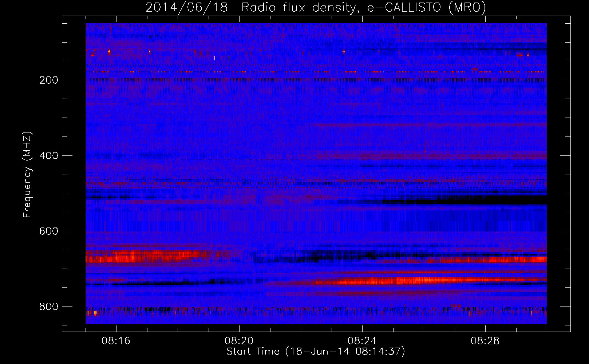The width and height of the screenshot is (589, 364).
Task: Select the "200" frequency tick label
Action: (x=49, y=80)
